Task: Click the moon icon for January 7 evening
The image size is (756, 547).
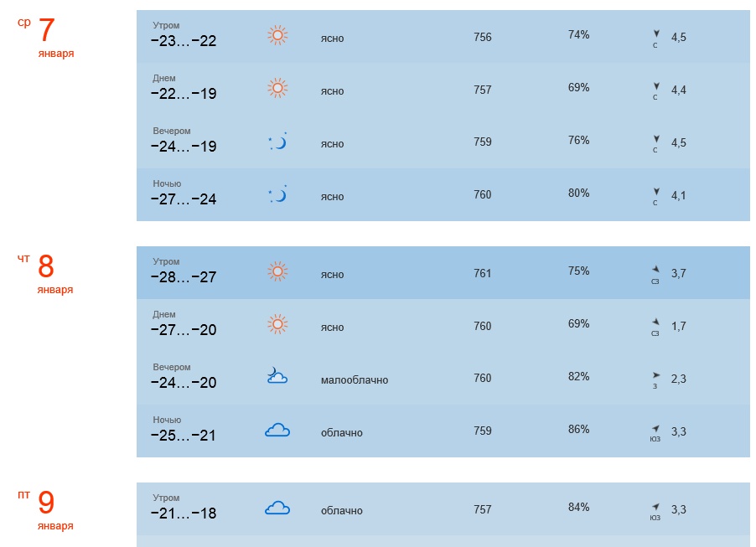Action: pyautogui.click(x=277, y=142)
